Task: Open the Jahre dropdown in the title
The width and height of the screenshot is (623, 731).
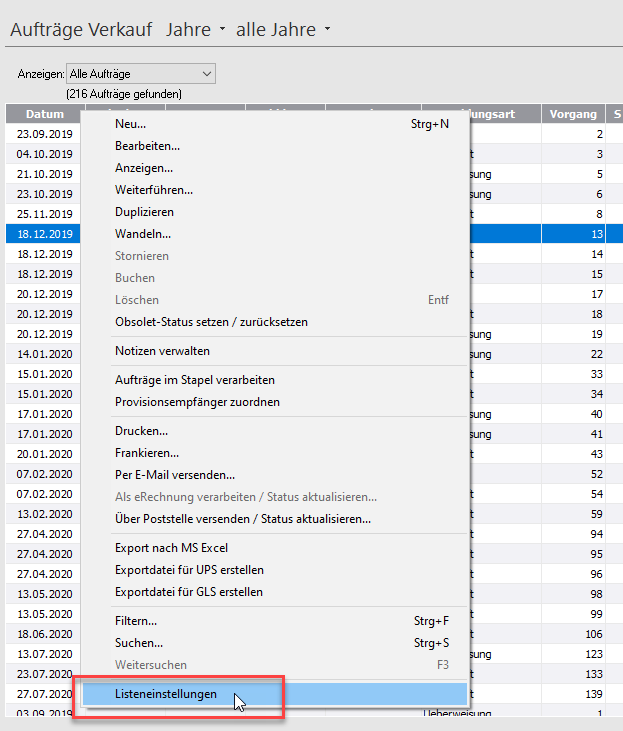Action: pos(196,30)
